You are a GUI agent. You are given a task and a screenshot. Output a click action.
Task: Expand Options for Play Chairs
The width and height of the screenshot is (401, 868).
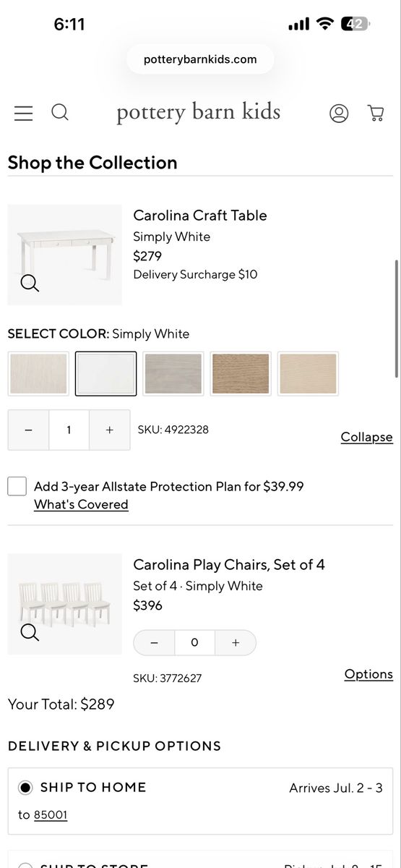point(368,674)
